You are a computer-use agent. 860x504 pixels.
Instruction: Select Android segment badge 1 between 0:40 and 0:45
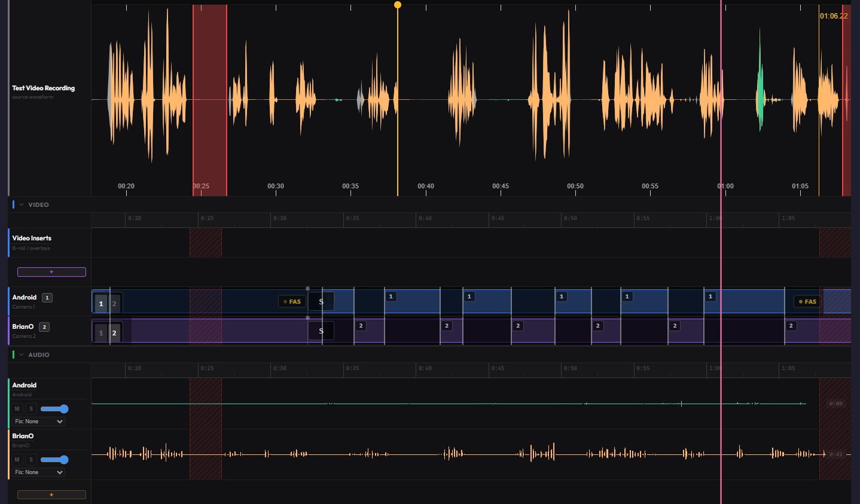[x=469, y=297]
